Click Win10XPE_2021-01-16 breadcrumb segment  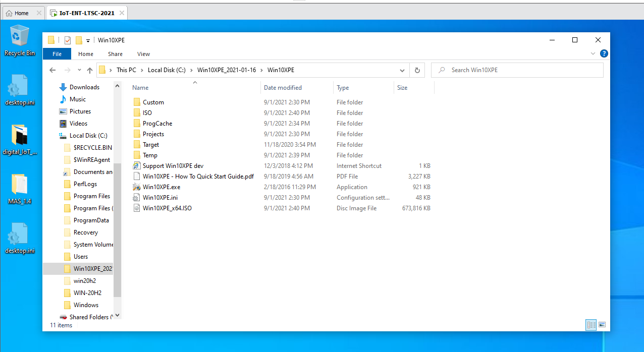pos(227,70)
